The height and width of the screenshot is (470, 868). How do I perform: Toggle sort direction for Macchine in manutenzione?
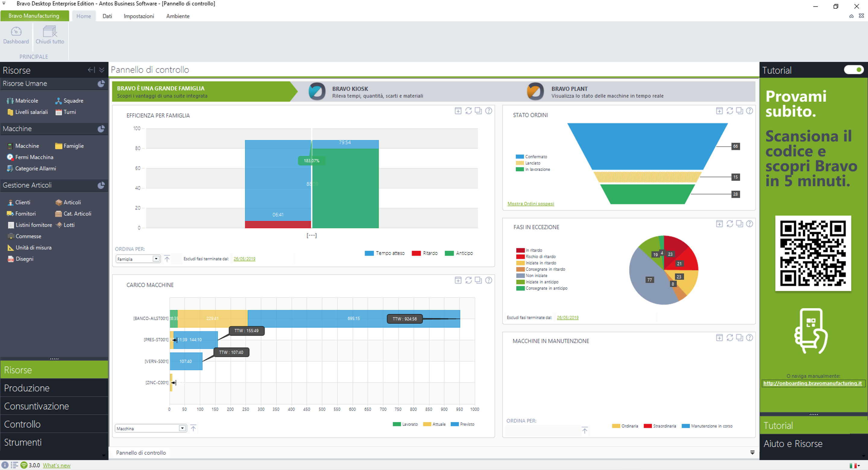585,430
